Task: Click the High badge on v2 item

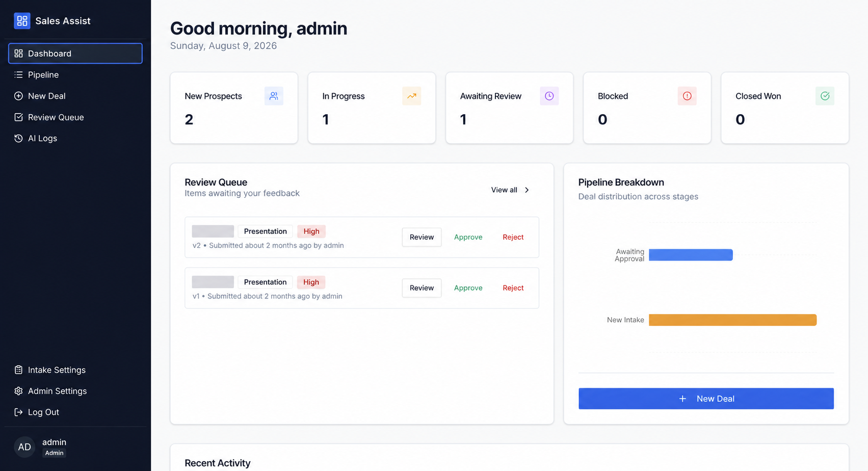Action: pyautogui.click(x=311, y=231)
